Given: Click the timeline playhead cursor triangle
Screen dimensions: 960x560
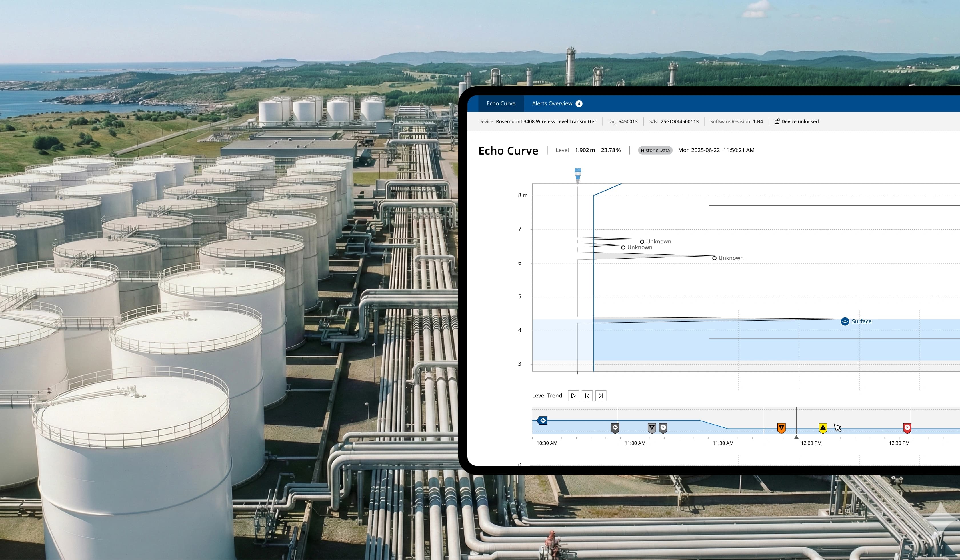Looking at the screenshot, I should (x=796, y=437).
